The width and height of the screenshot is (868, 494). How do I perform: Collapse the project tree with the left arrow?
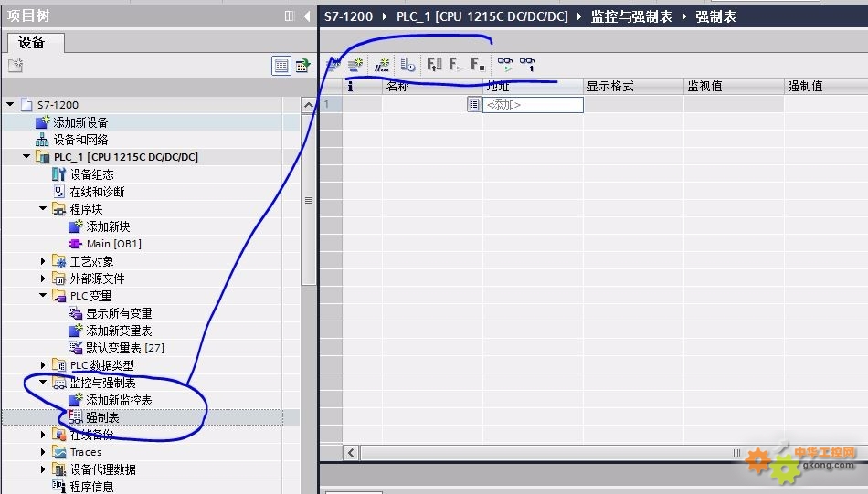tap(307, 16)
